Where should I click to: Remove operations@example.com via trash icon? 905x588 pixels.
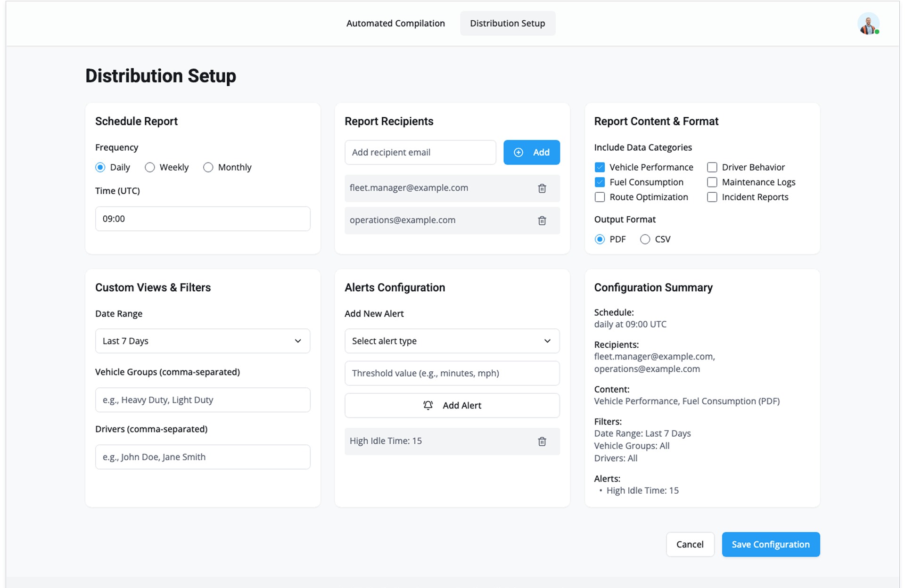coord(542,220)
